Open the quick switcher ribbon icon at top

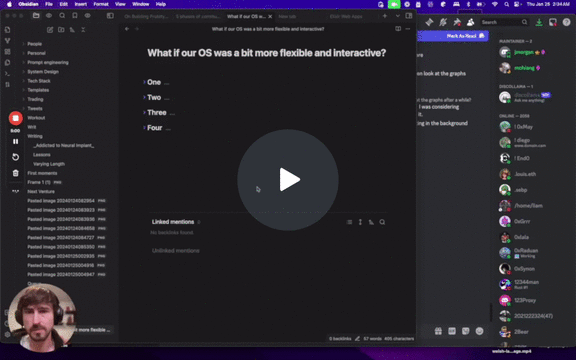(7, 30)
